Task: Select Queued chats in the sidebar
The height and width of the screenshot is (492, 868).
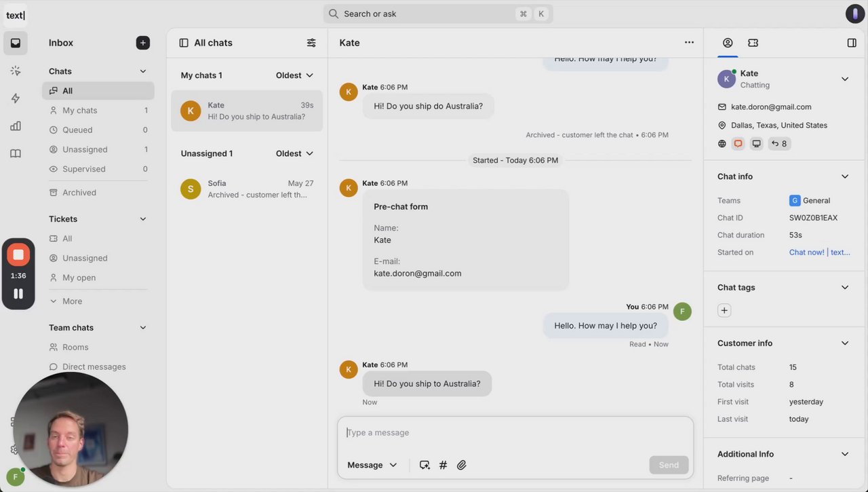Action: click(98, 130)
